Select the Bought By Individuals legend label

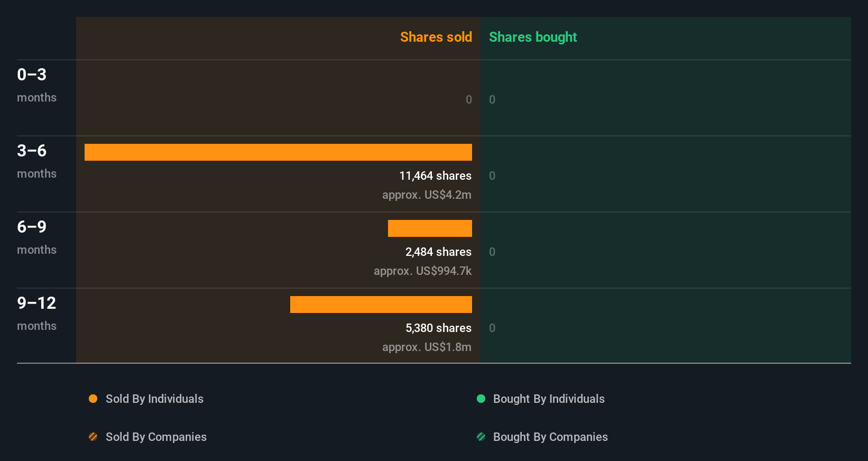click(x=549, y=399)
